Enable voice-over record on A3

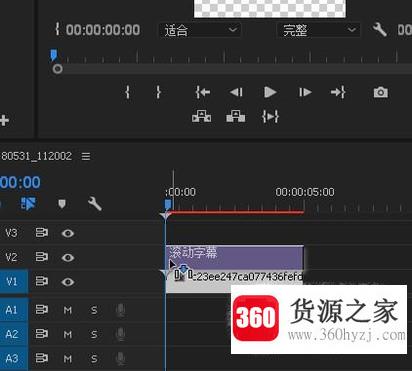click(x=120, y=359)
